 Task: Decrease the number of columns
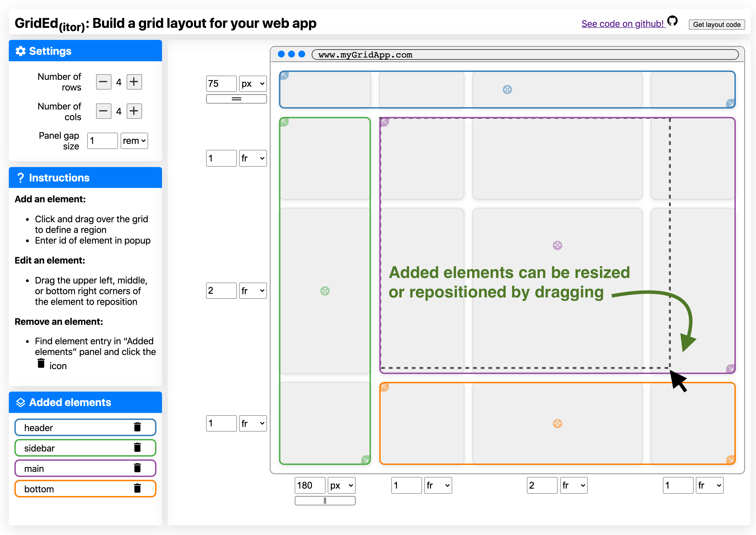(x=104, y=111)
